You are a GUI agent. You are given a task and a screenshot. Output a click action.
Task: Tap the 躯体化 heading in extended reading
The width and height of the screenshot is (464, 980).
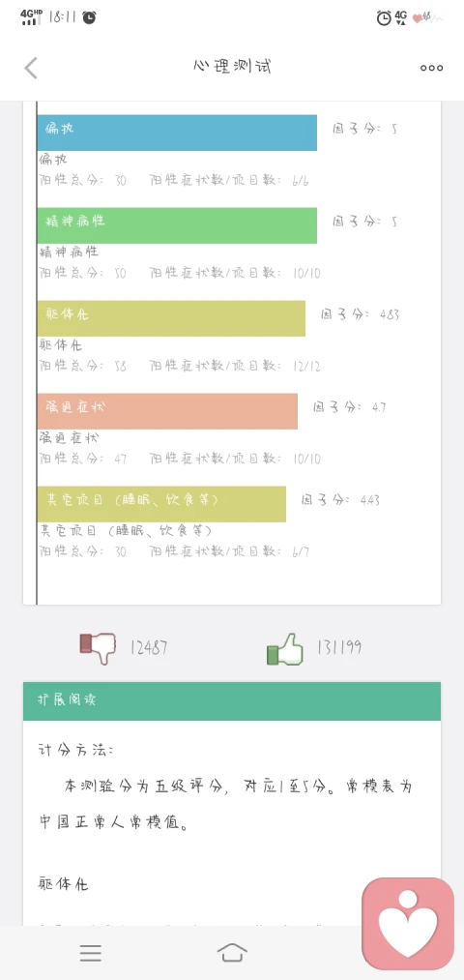coord(63,884)
